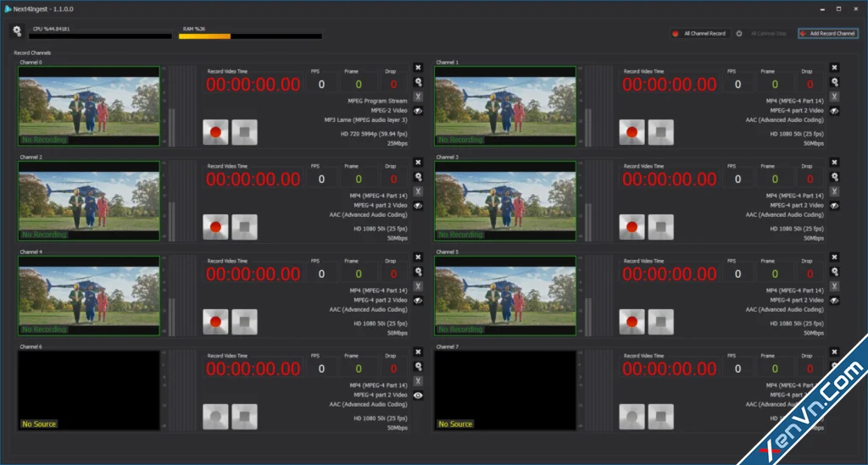Remove Channel 2 with its X icon
This screenshot has width=868, height=465.
coord(418,162)
